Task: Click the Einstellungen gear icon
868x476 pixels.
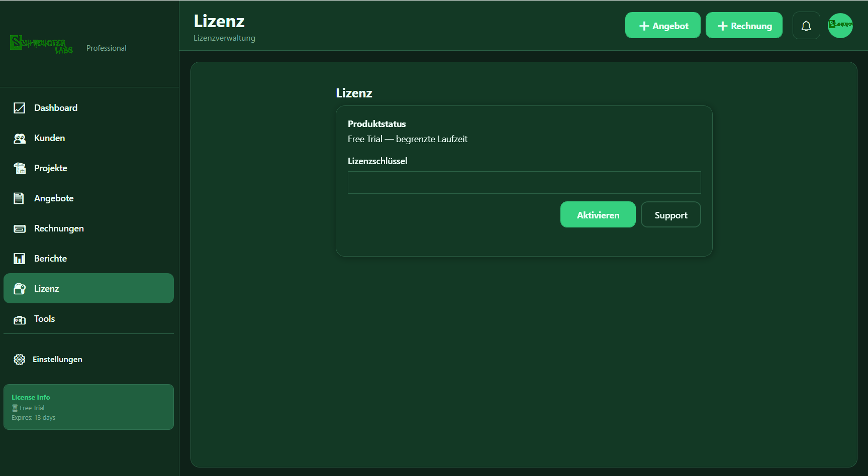Action: [19, 359]
